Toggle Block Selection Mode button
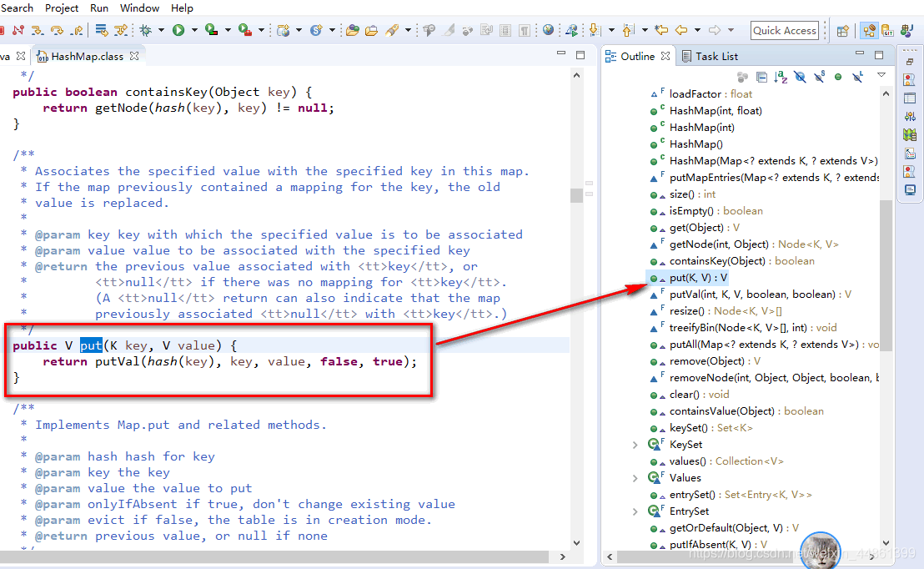The width and height of the screenshot is (924, 569). tap(505, 30)
